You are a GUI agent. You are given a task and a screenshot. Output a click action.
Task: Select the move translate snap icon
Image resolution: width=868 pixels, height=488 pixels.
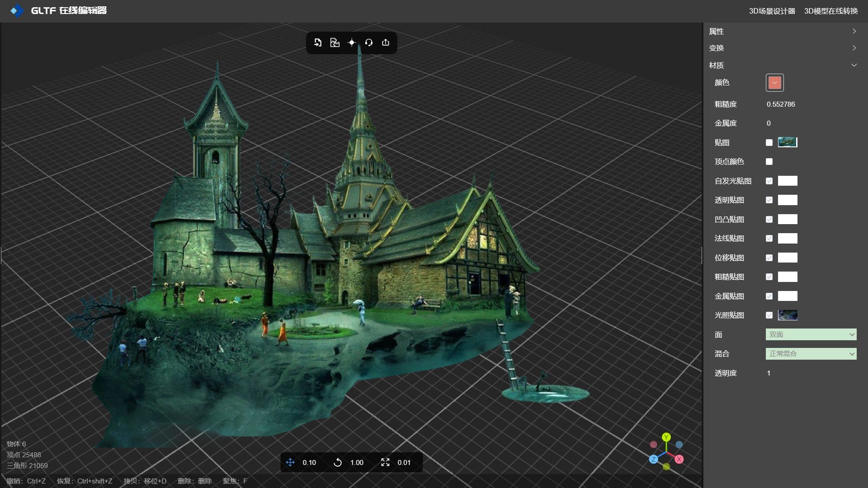click(290, 462)
